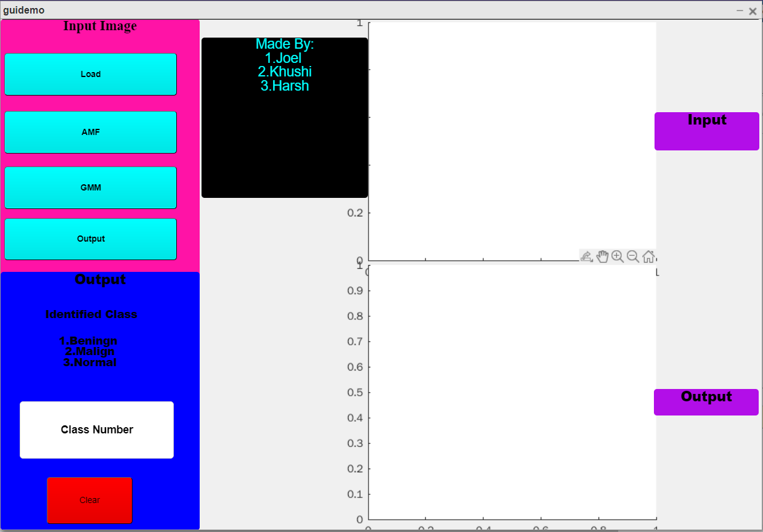Minimize the guidemo window
The image size is (763, 532).
point(741,10)
